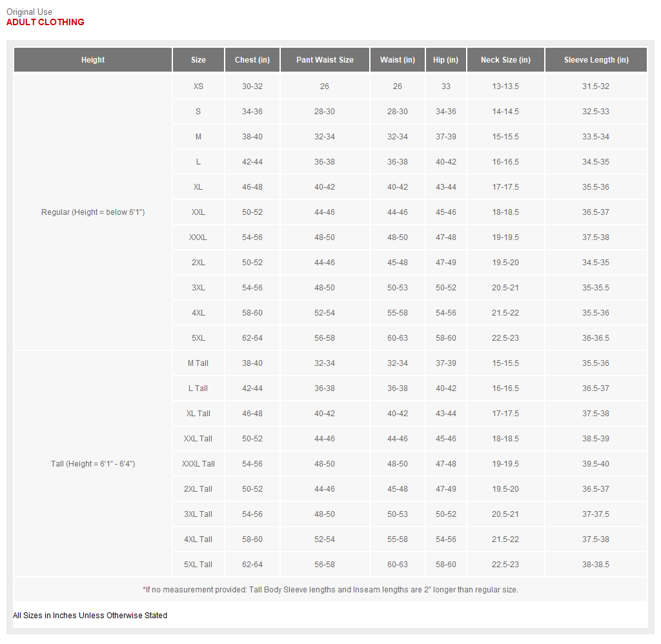Click the Chest (in) column header
The width and height of the screenshot is (661, 644).
pyautogui.click(x=252, y=60)
